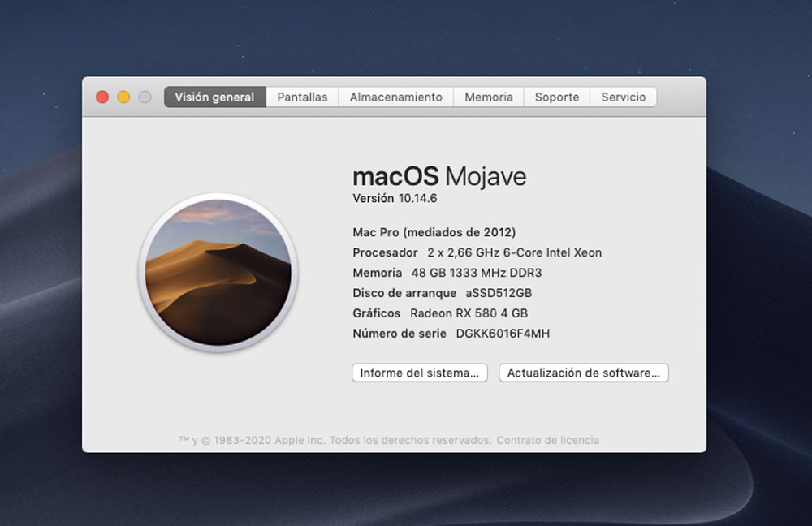This screenshot has height=526, width=812.
Task: Click the macOS Mojave dune logo
Action: [218, 272]
